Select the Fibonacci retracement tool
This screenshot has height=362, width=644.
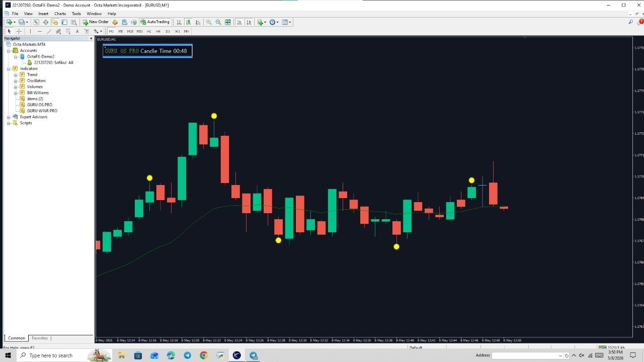coord(68,31)
